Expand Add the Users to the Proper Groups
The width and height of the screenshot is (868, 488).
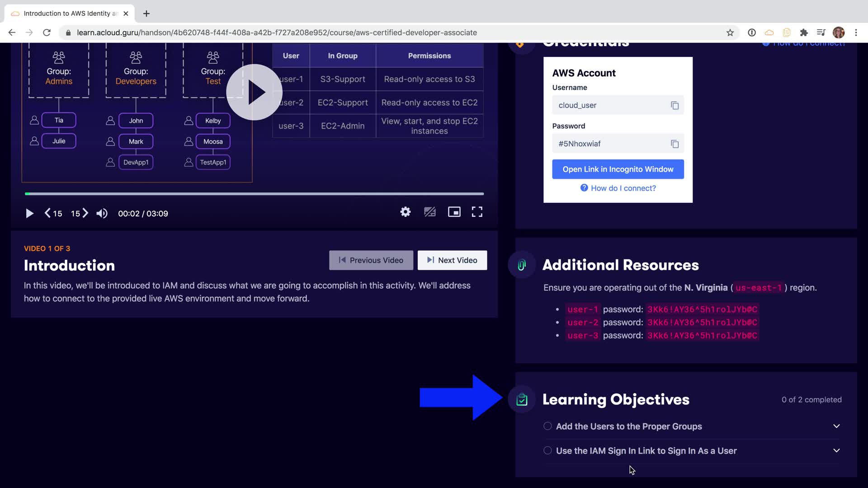[836, 426]
